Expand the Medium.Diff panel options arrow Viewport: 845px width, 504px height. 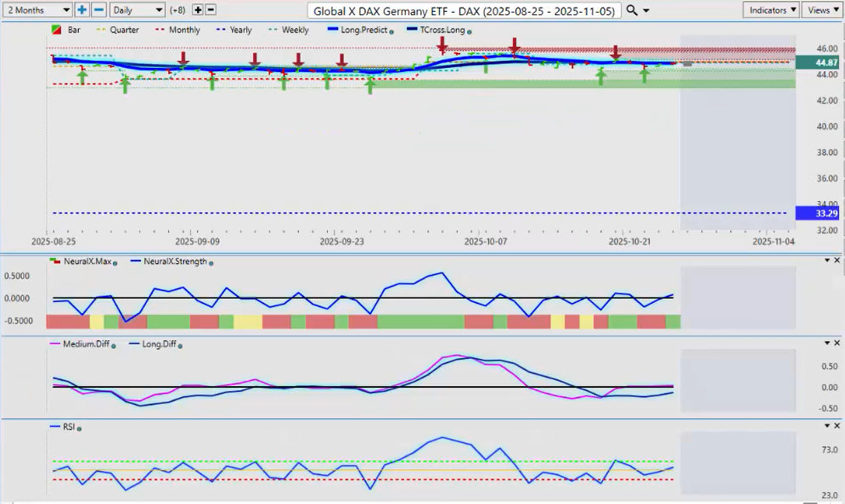(x=826, y=343)
